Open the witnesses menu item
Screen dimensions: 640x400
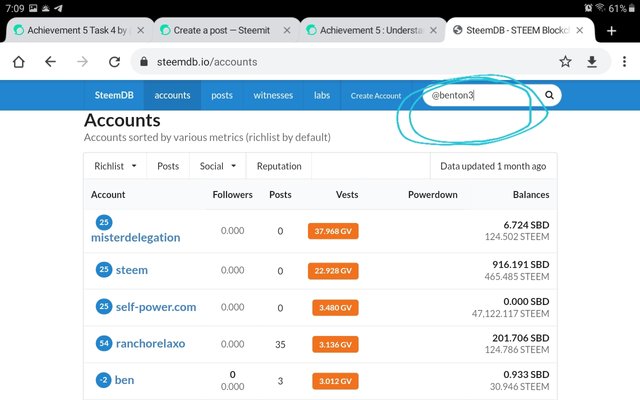(273, 96)
